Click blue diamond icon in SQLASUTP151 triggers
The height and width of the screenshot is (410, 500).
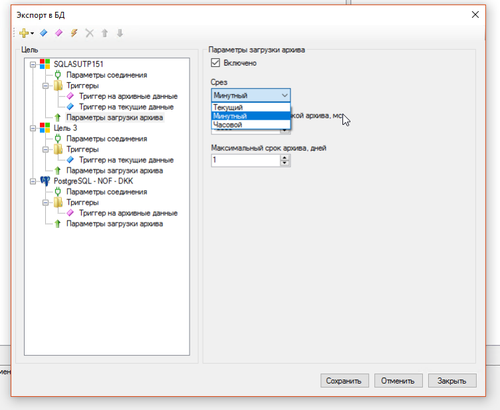70,107
